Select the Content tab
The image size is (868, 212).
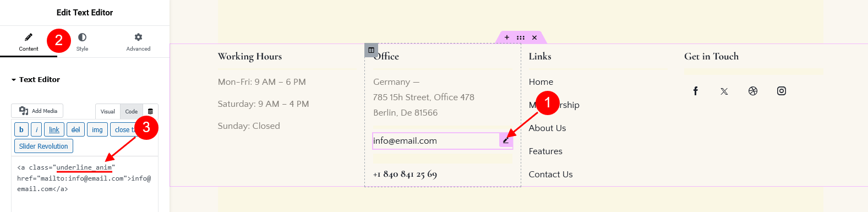pos(29,42)
